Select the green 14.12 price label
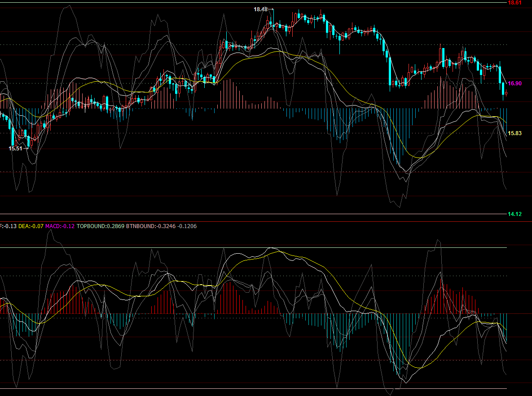This screenshot has width=532, height=396. coord(514,214)
